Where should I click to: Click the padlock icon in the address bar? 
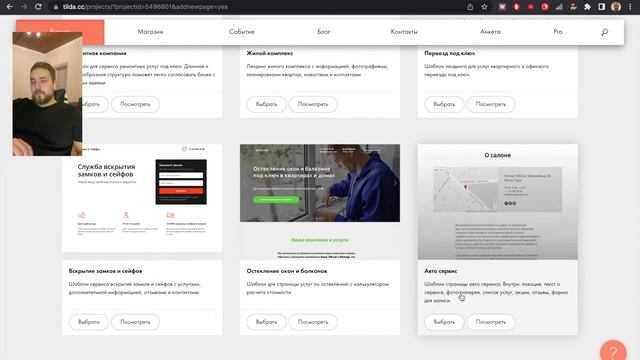[x=56, y=7]
